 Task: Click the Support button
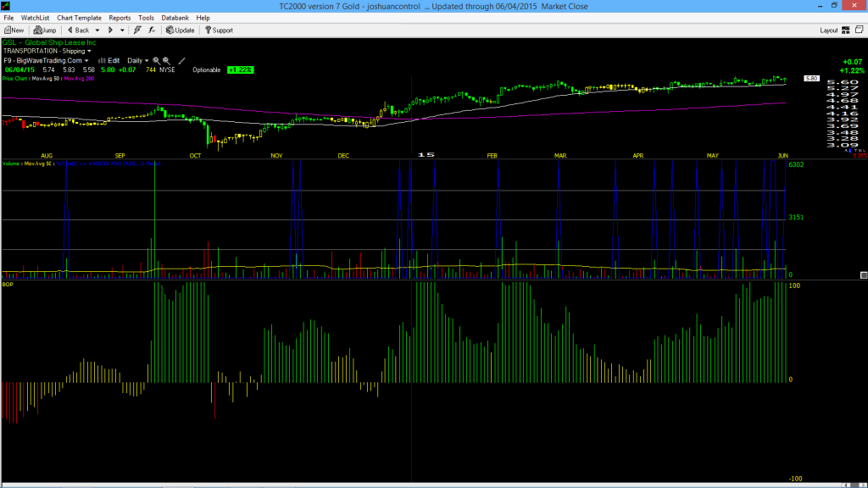tap(219, 30)
